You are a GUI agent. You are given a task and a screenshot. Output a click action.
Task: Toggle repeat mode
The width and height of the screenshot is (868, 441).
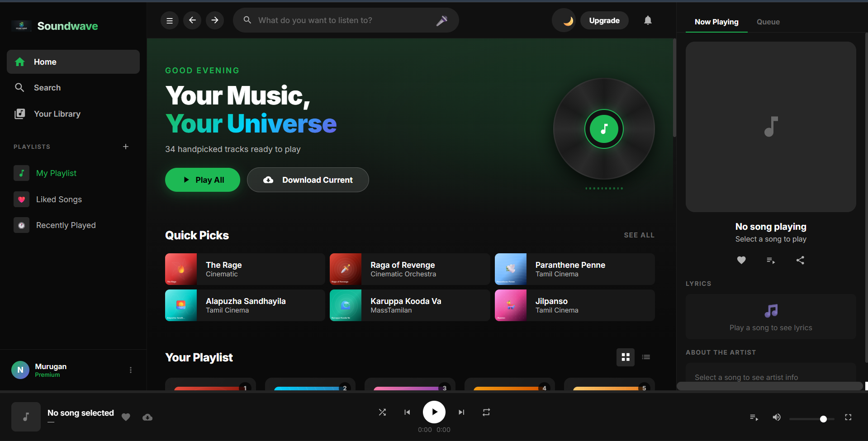click(x=486, y=412)
